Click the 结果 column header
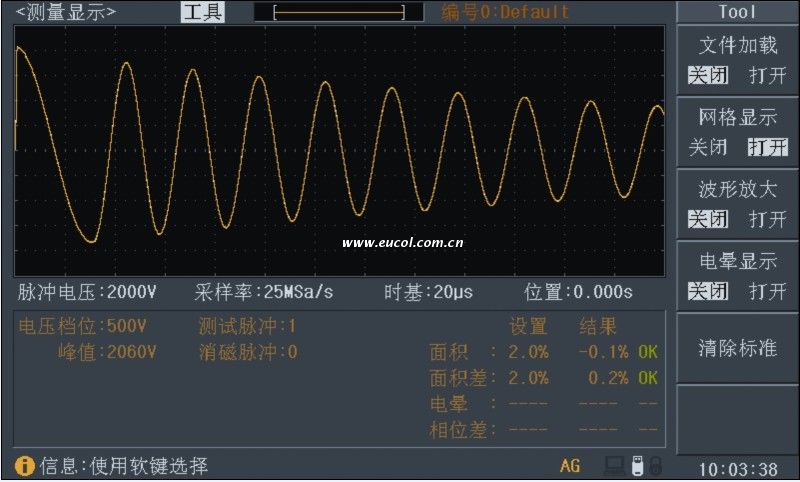The height and width of the screenshot is (482, 800). click(x=598, y=326)
